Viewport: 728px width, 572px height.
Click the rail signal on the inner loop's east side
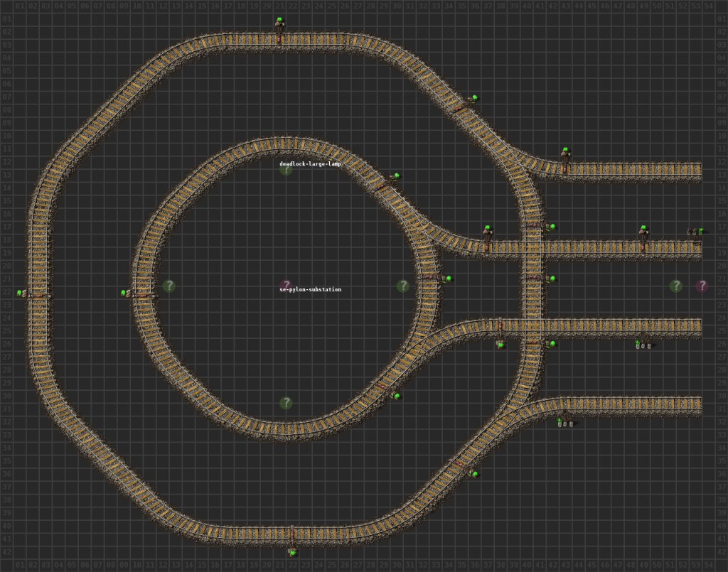(x=448, y=279)
